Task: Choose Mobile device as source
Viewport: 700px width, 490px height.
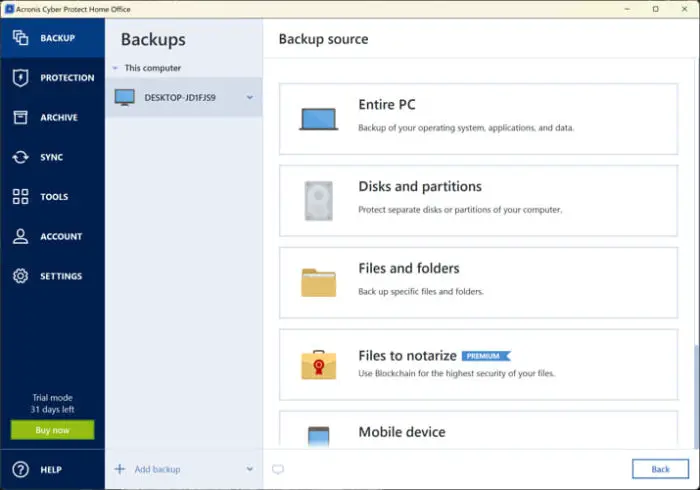Action: coord(478,429)
